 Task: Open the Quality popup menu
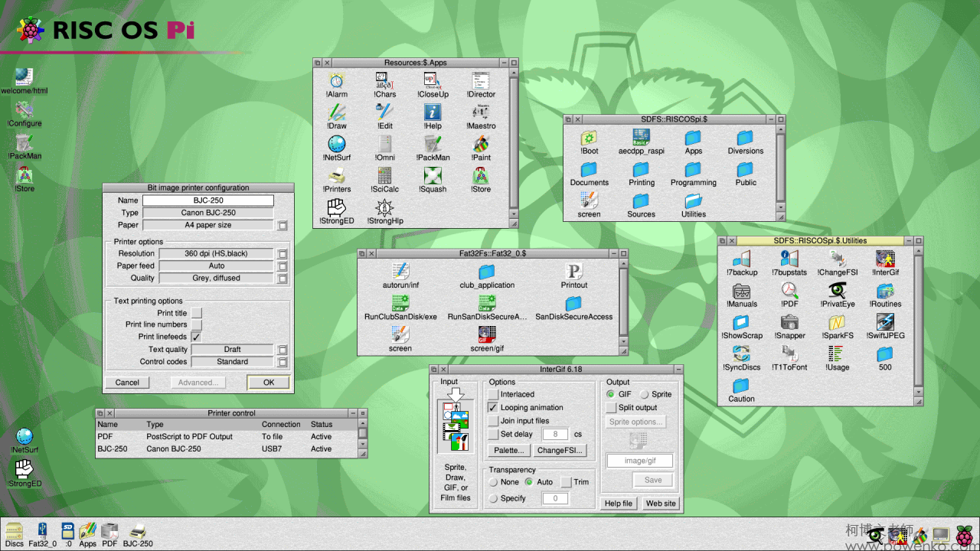tap(283, 278)
